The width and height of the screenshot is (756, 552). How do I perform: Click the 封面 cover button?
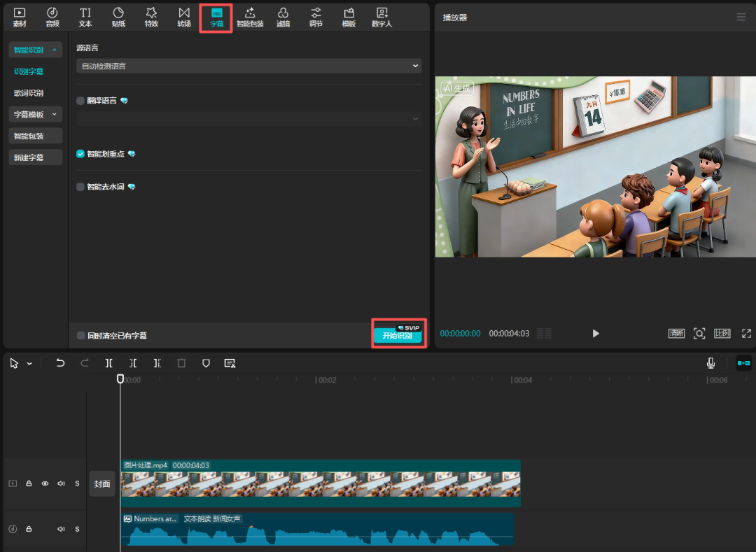pyautogui.click(x=102, y=484)
